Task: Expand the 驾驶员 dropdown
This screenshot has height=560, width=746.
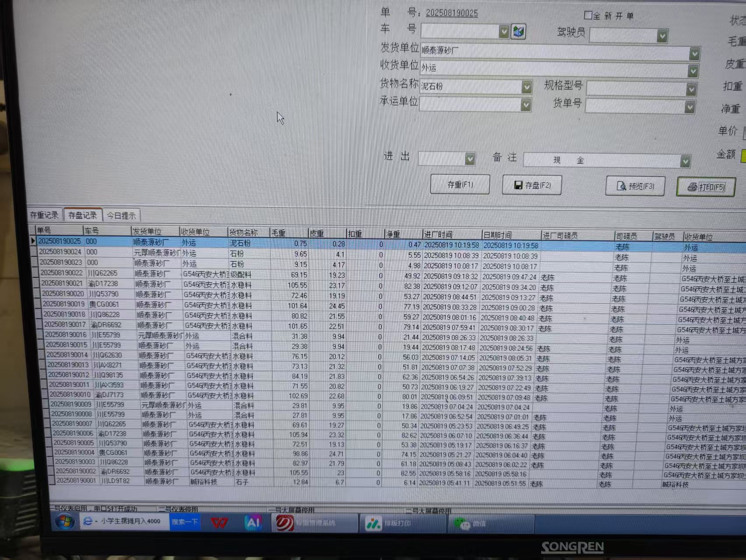Action: pyautogui.click(x=662, y=35)
